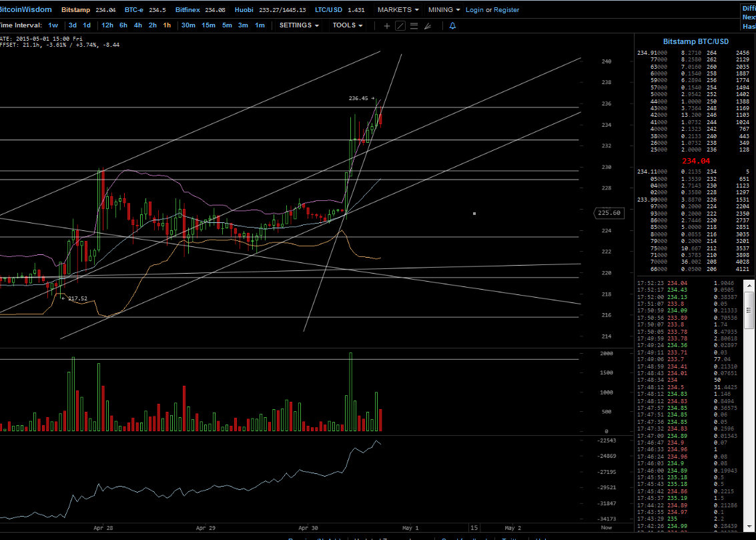756x540 pixels.
Task: Set chart interval to 15m
Action: tap(208, 25)
